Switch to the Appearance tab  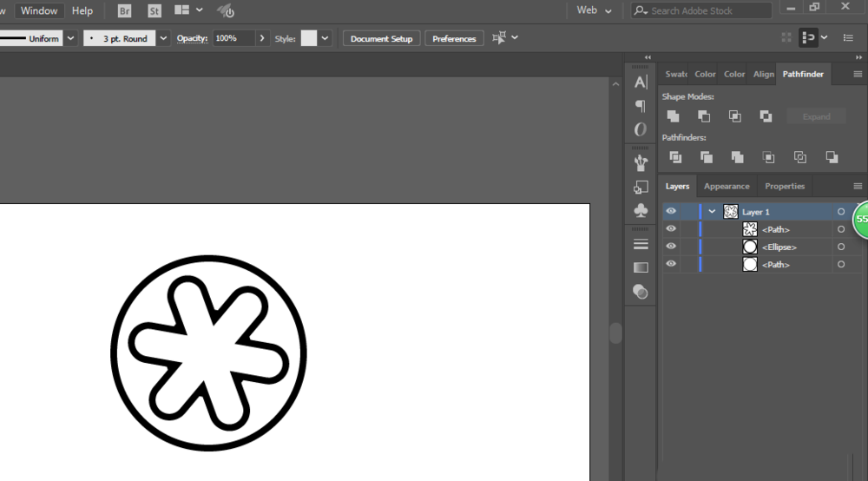727,186
